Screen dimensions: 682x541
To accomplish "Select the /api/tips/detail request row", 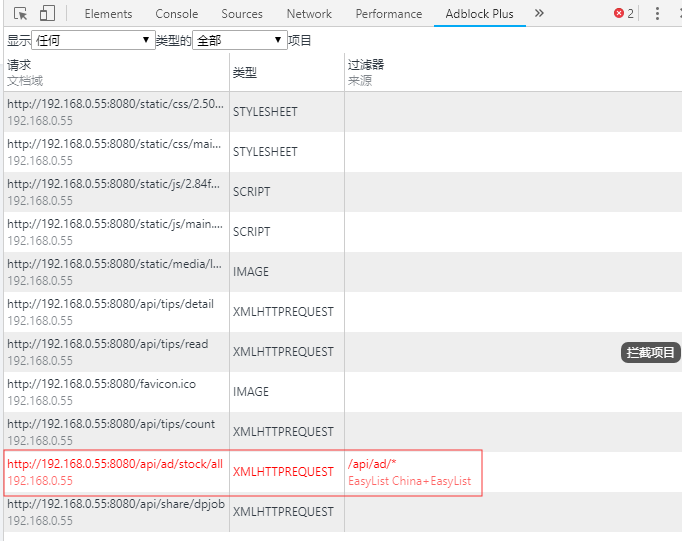I will pos(115,312).
